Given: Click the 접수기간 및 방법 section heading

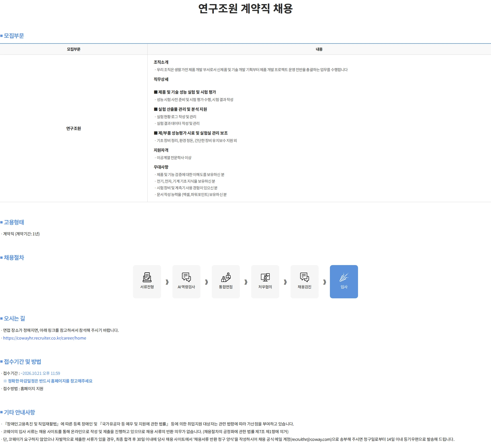Looking at the screenshot, I should point(23,362).
